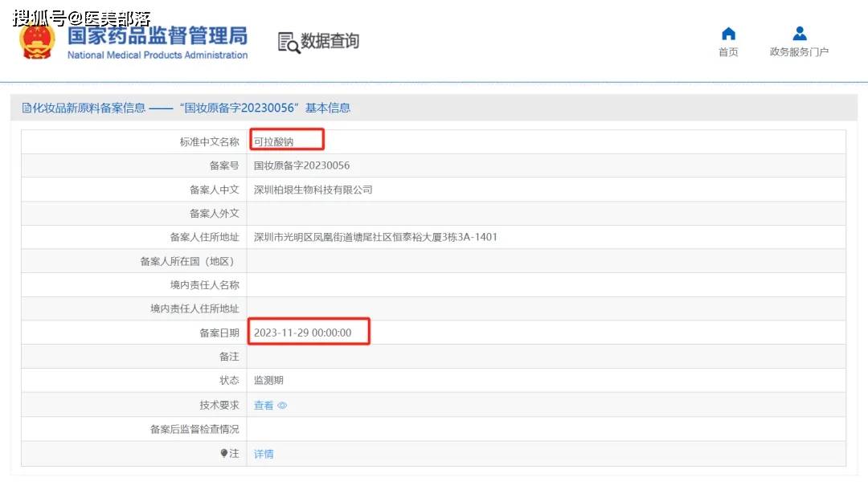Select the value 可拉酸钠
The image size is (868, 494).
[273, 141]
